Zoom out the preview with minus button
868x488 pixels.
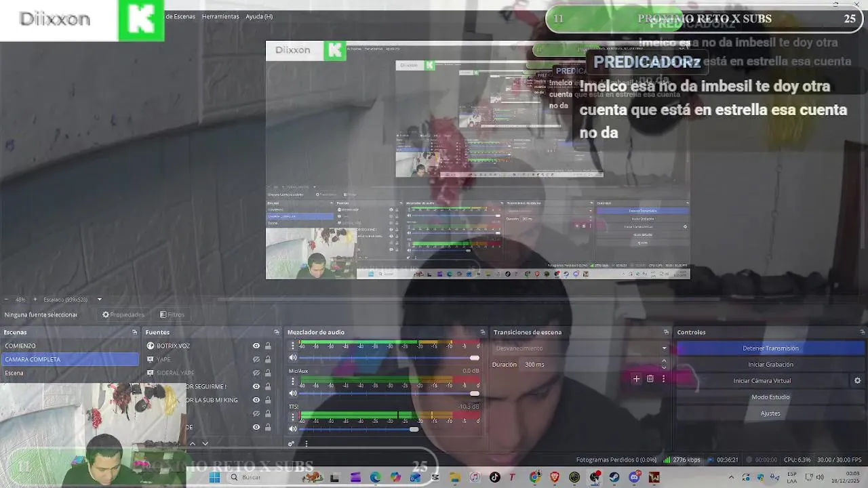coord(7,300)
